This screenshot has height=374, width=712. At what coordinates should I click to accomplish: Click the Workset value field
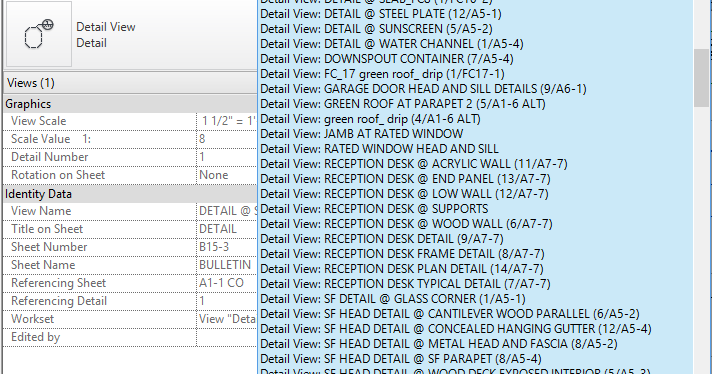(x=227, y=319)
